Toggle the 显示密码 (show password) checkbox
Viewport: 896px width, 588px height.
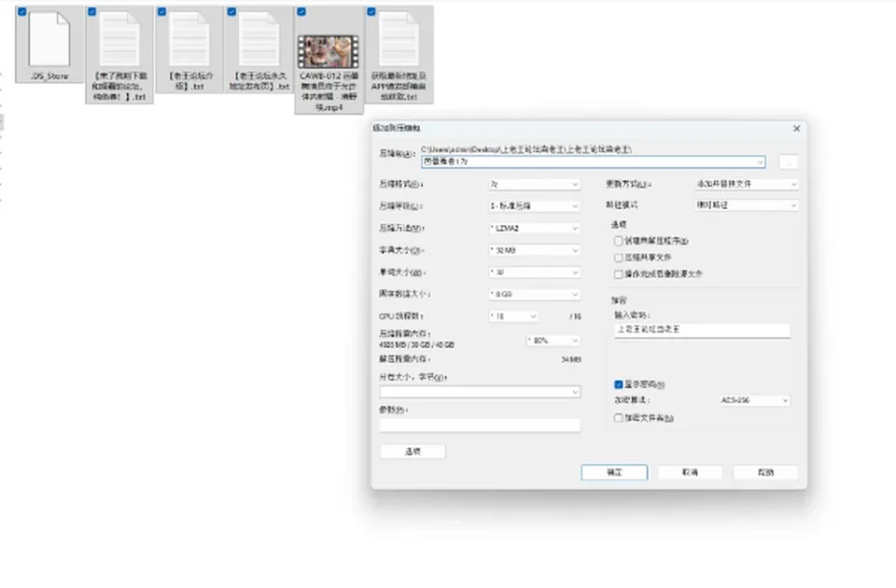point(618,385)
